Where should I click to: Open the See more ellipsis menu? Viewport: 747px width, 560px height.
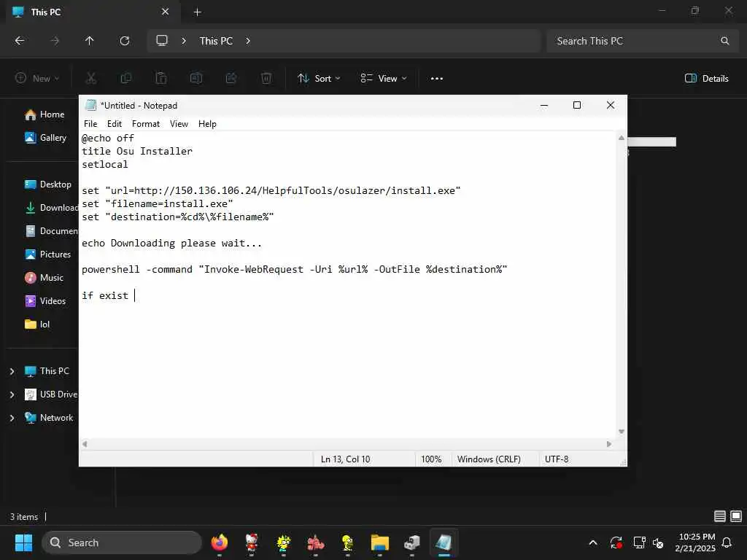(437, 78)
